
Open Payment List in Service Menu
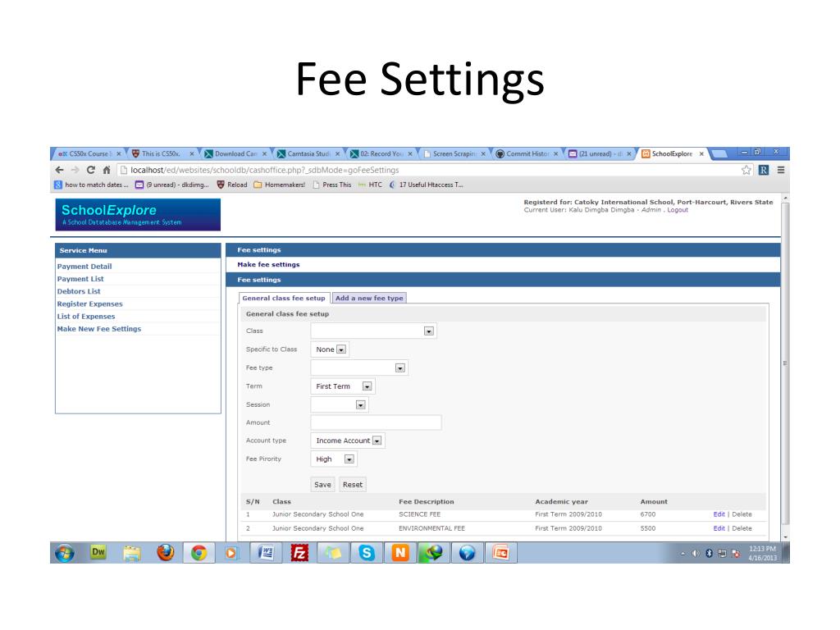(80, 279)
